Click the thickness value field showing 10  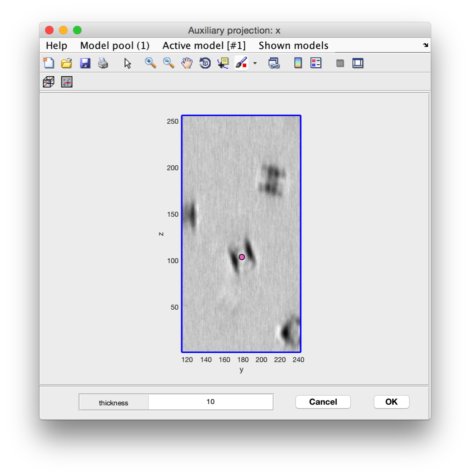coord(211,402)
